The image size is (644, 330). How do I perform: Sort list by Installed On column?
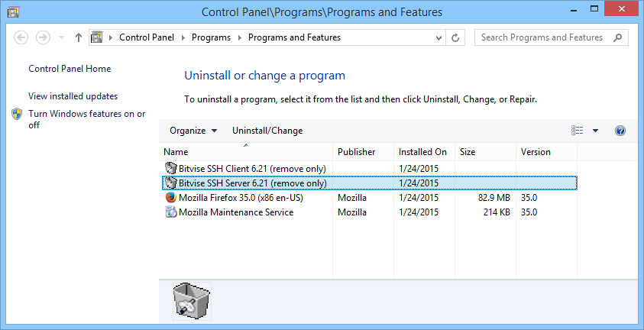pyautogui.click(x=422, y=152)
